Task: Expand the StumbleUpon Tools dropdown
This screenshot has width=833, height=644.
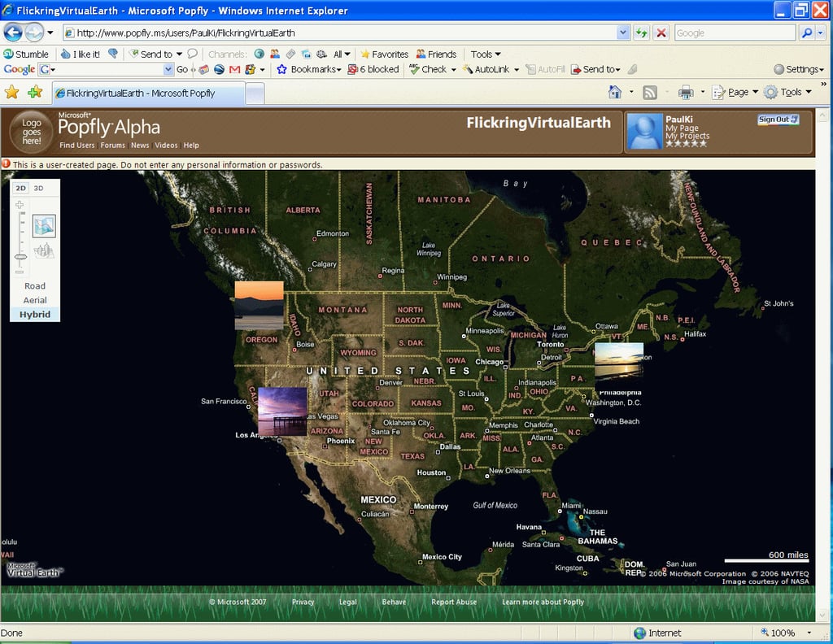Action: pyautogui.click(x=486, y=54)
